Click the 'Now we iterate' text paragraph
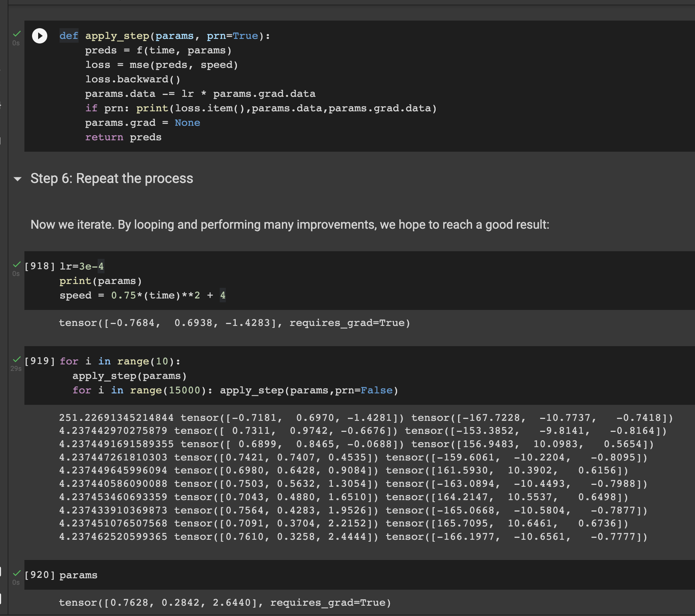695x616 pixels. (290, 225)
